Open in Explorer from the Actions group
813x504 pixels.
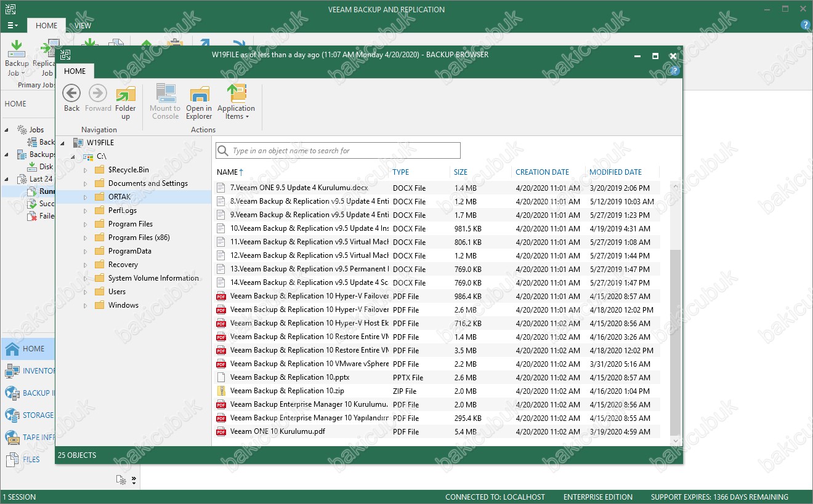tap(199, 102)
